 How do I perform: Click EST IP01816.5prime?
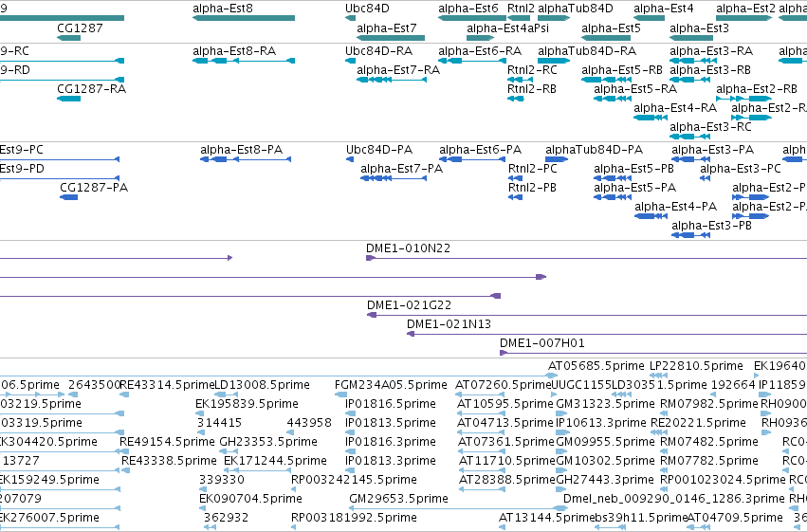tap(391, 404)
